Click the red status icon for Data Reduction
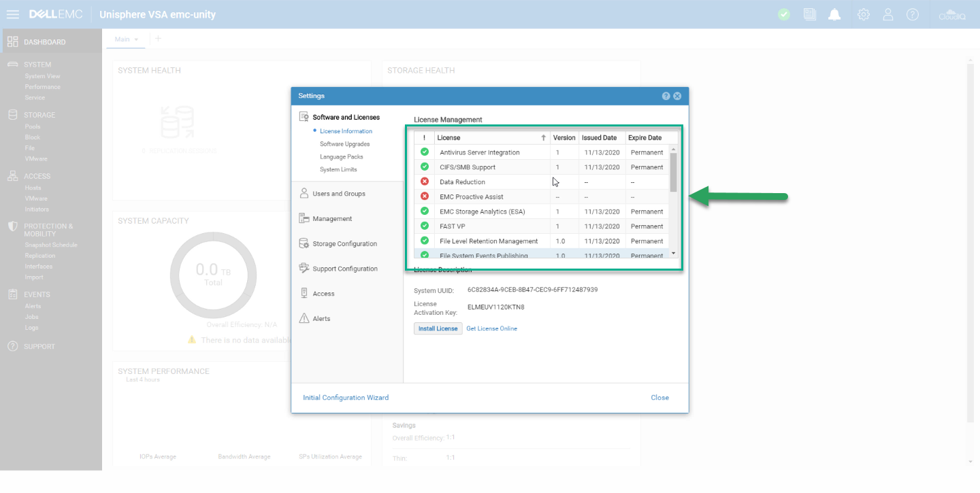The image size is (980, 493). pos(425,182)
